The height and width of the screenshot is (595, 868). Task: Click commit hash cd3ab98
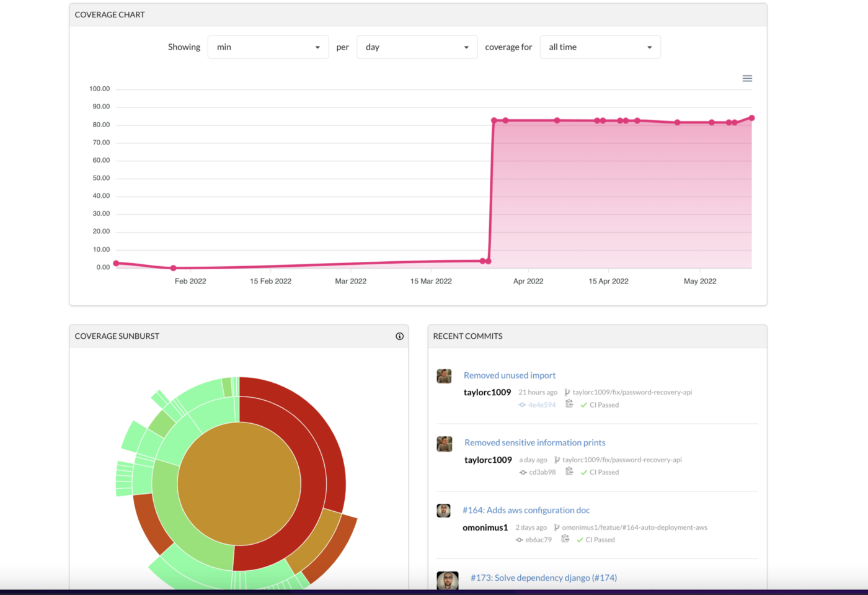(542, 472)
